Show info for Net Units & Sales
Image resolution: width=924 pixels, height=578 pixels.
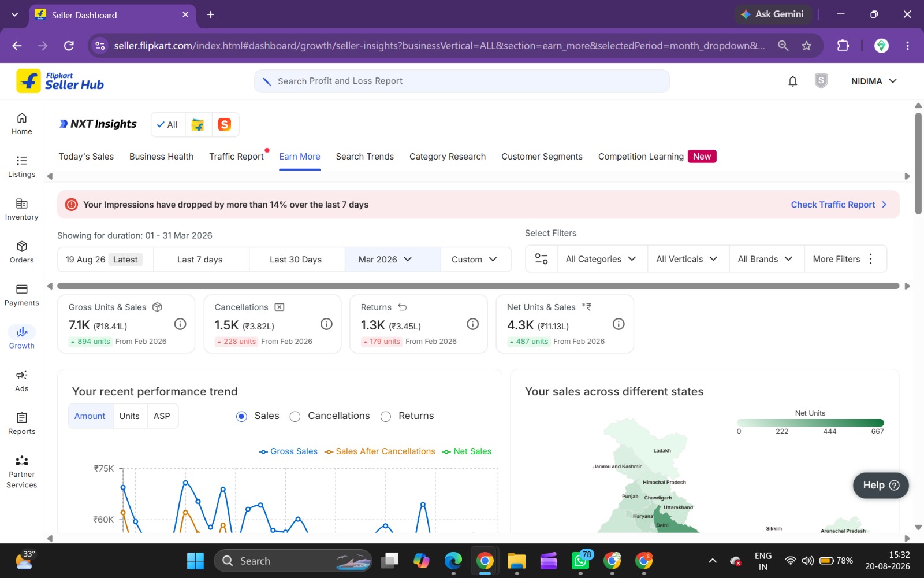619,324
